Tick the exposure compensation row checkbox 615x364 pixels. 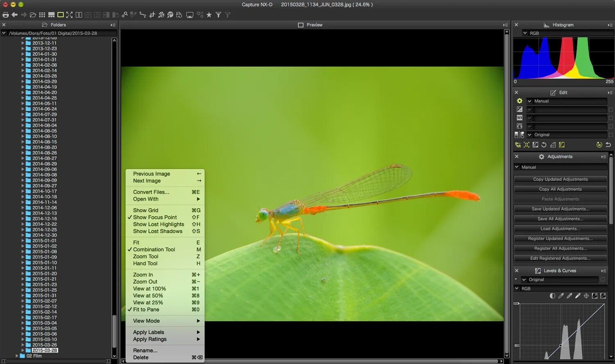(x=611, y=109)
